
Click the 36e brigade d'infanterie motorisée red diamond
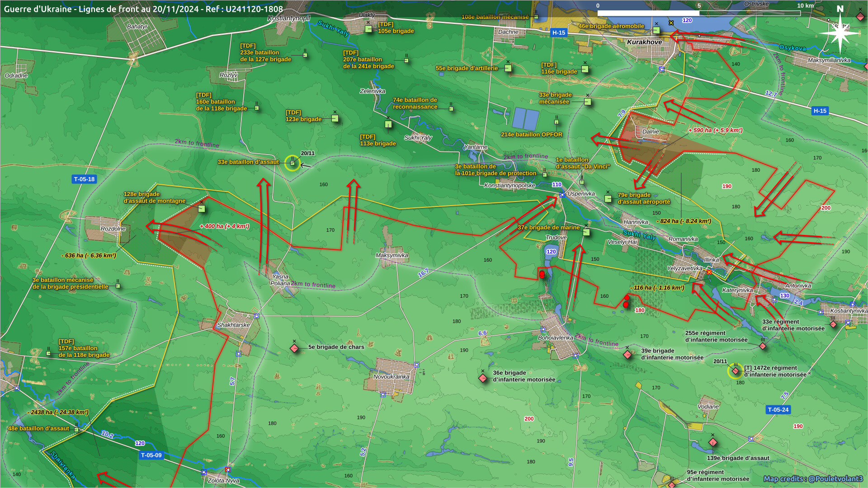[x=483, y=378]
